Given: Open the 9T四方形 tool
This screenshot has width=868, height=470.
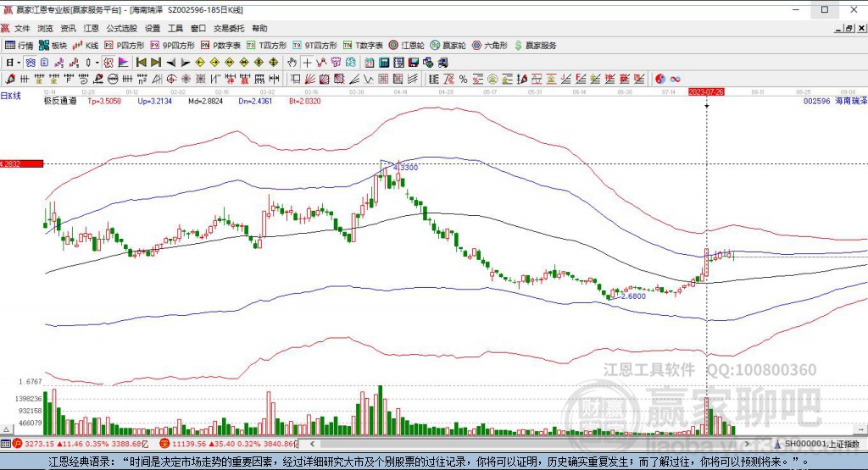Looking at the screenshot, I should 314,46.
